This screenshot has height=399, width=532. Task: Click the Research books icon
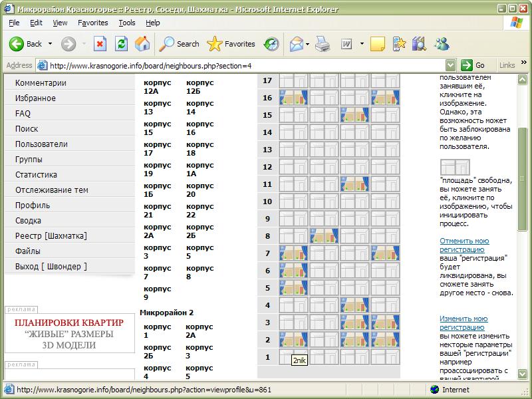420,44
